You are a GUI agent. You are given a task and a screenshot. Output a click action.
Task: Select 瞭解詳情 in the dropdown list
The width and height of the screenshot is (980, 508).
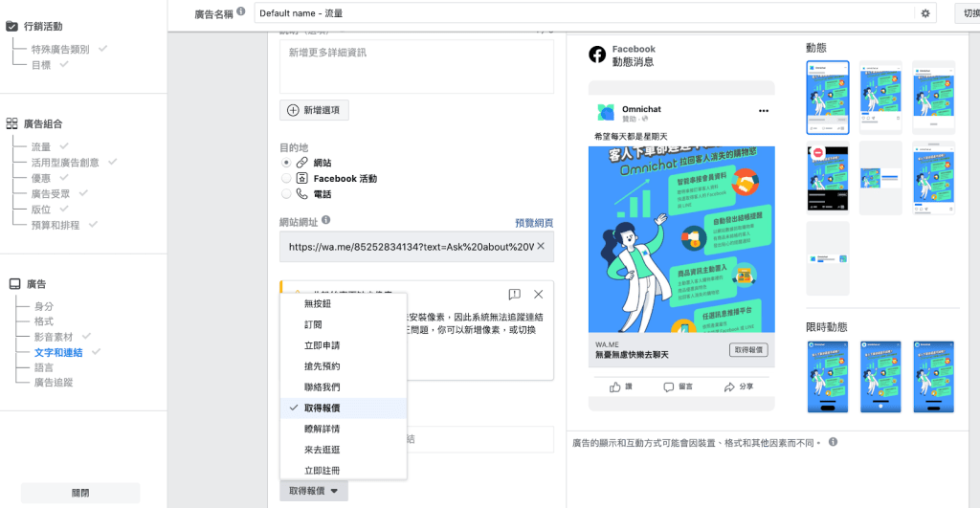tap(322, 429)
